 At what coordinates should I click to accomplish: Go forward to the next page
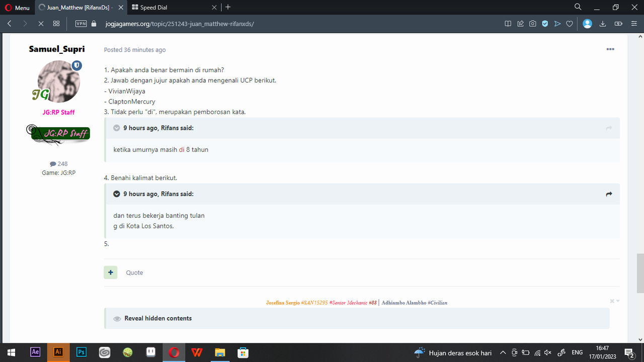coord(25,24)
